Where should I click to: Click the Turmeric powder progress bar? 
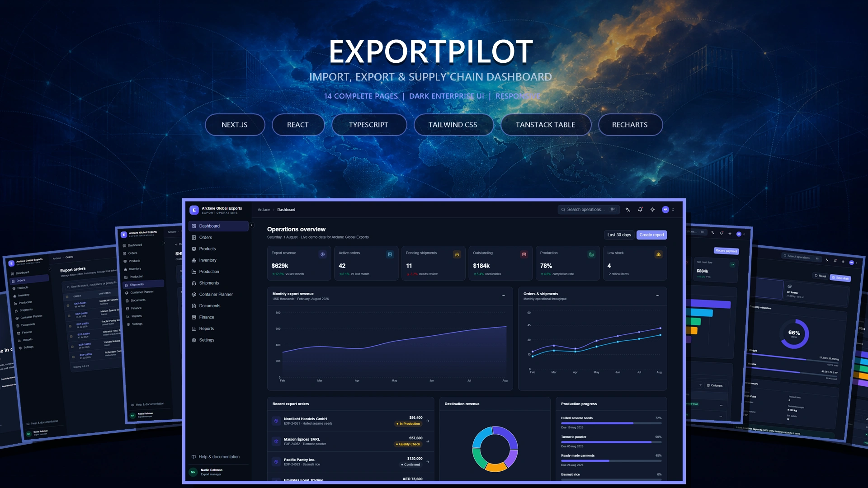pos(611,442)
